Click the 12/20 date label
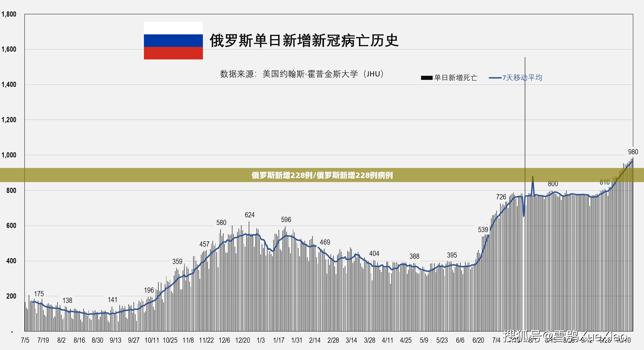Viewport: 644px width, 350px height. (243, 340)
